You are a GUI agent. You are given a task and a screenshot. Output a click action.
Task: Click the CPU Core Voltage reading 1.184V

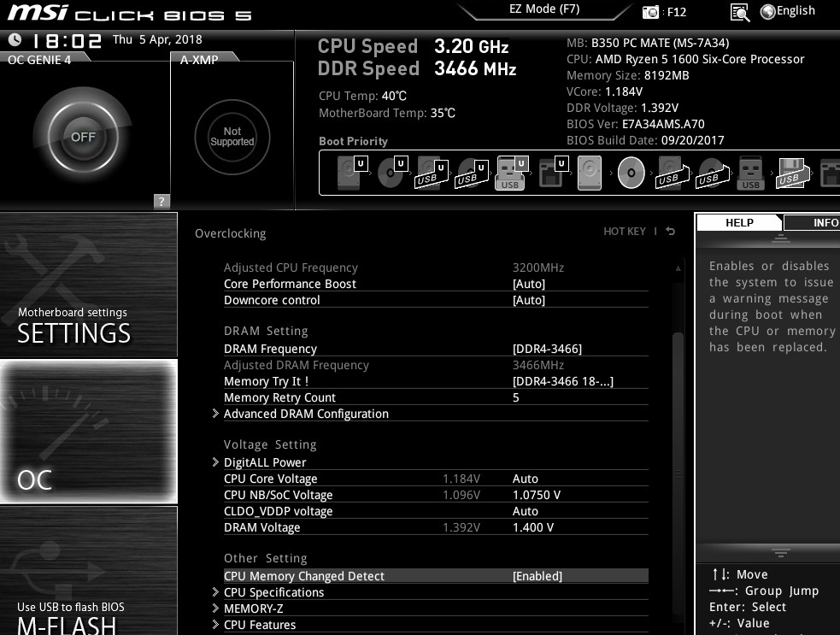coord(461,479)
